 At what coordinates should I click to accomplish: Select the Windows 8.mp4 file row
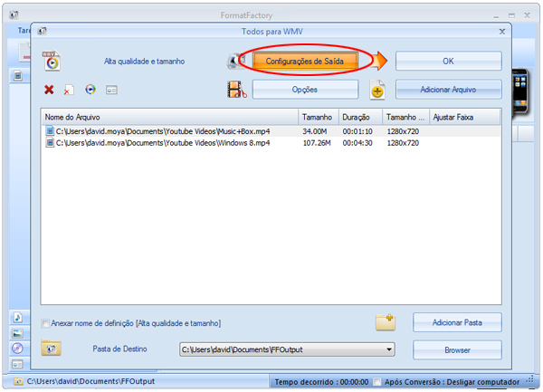172,143
